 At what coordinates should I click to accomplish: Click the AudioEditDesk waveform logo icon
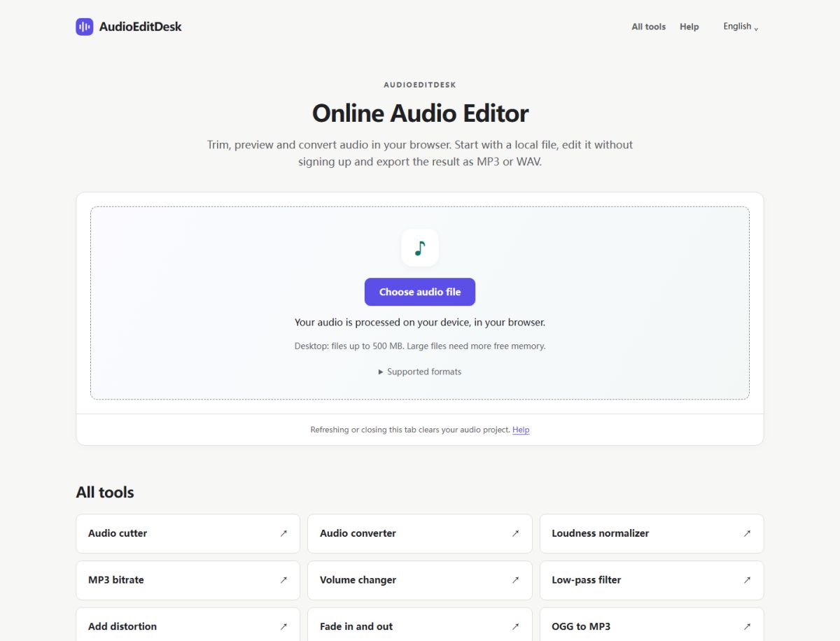coord(85,27)
